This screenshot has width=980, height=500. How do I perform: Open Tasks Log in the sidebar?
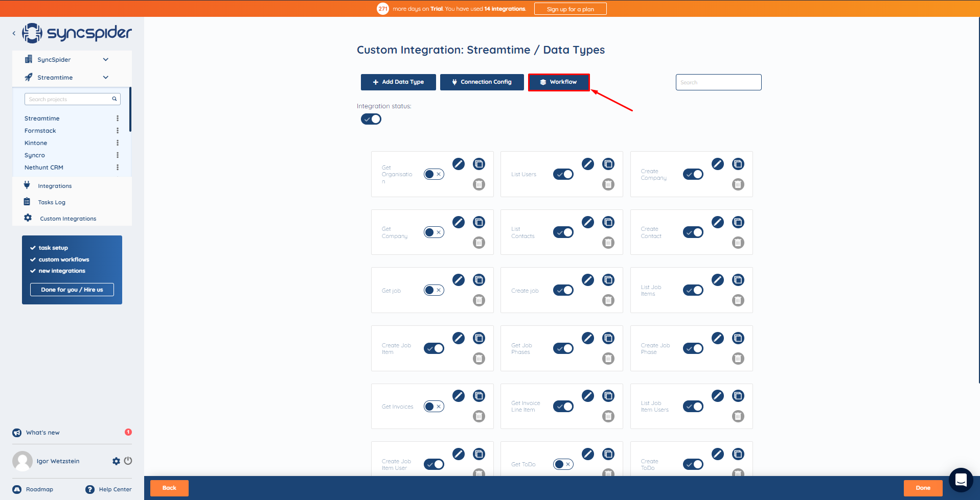pos(52,202)
